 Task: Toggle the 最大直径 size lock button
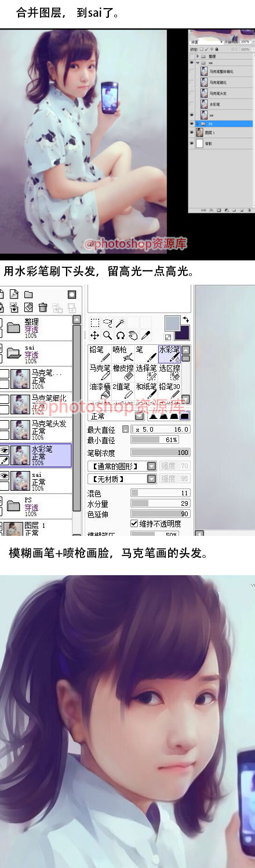click(x=125, y=429)
